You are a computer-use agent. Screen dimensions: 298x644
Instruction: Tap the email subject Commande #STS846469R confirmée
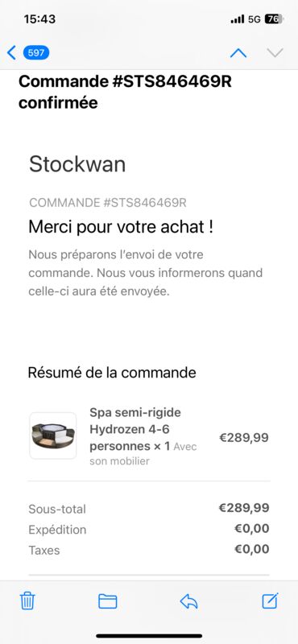click(126, 92)
